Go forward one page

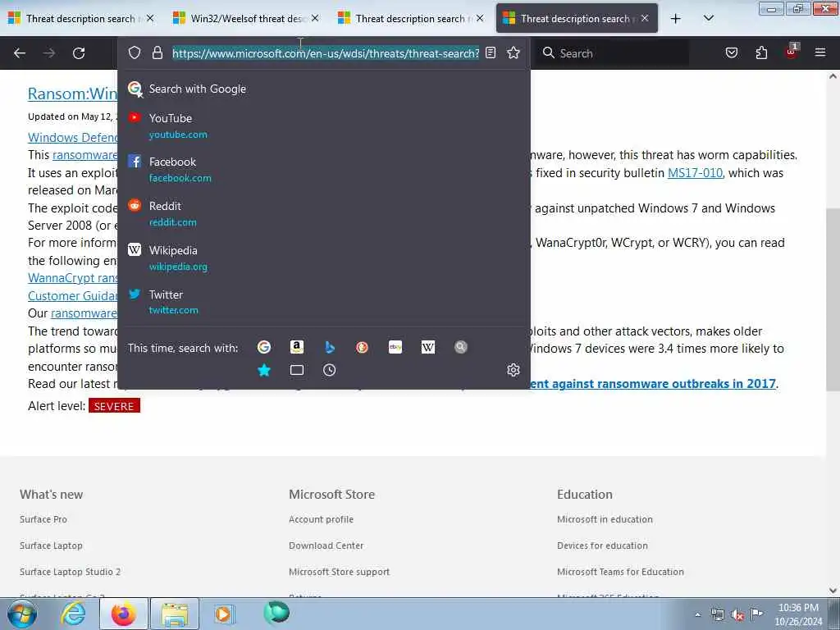[x=49, y=53]
